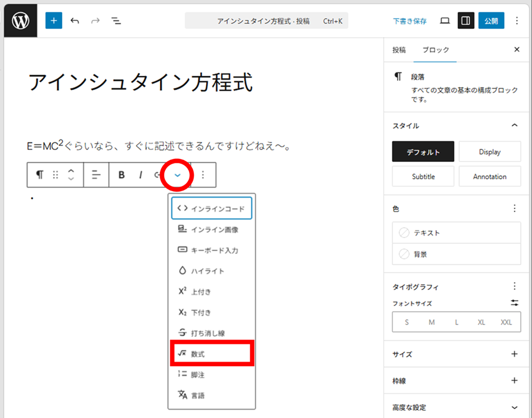Open the テキスト color picker
532x418 pixels.
tap(456, 233)
